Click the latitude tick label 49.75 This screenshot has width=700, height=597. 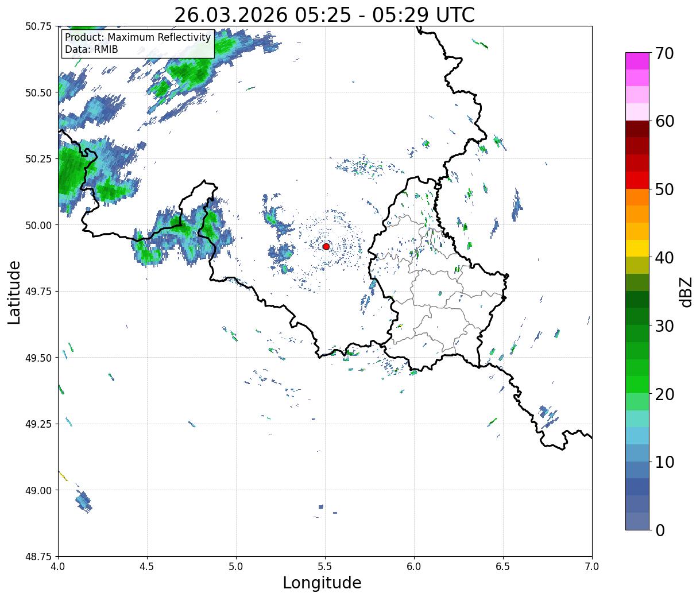click(38, 292)
